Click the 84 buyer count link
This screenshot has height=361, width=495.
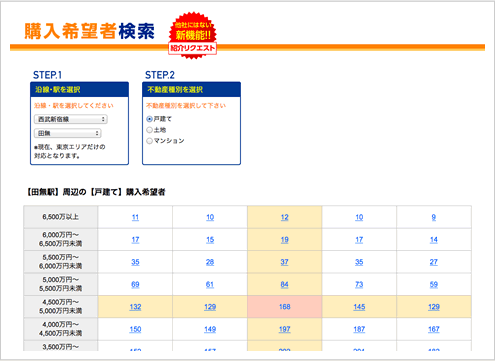(285, 284)
